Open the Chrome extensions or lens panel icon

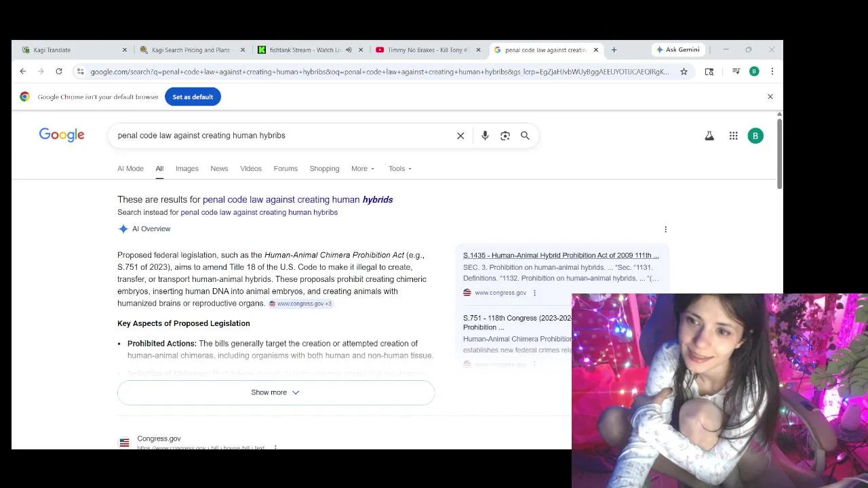(709, 71)
